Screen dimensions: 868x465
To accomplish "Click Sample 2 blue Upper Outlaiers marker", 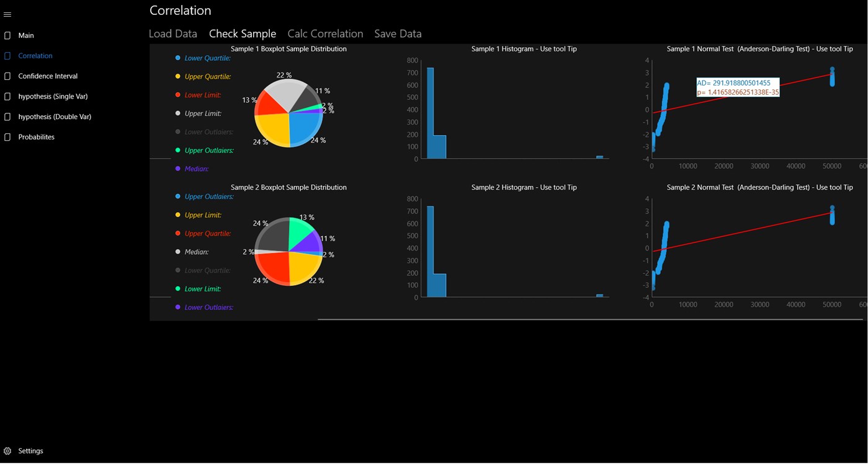I will pyautogui.click(x=179, y=196).
